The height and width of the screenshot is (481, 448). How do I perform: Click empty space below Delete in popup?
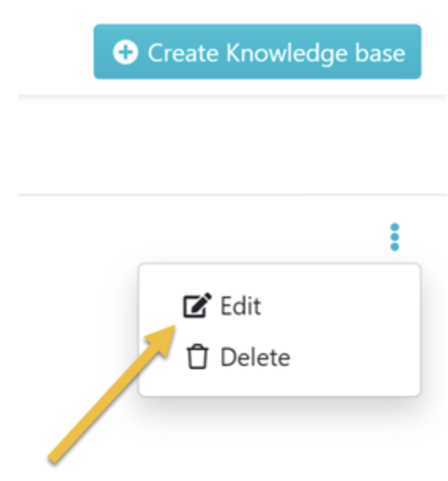(279, 383)
